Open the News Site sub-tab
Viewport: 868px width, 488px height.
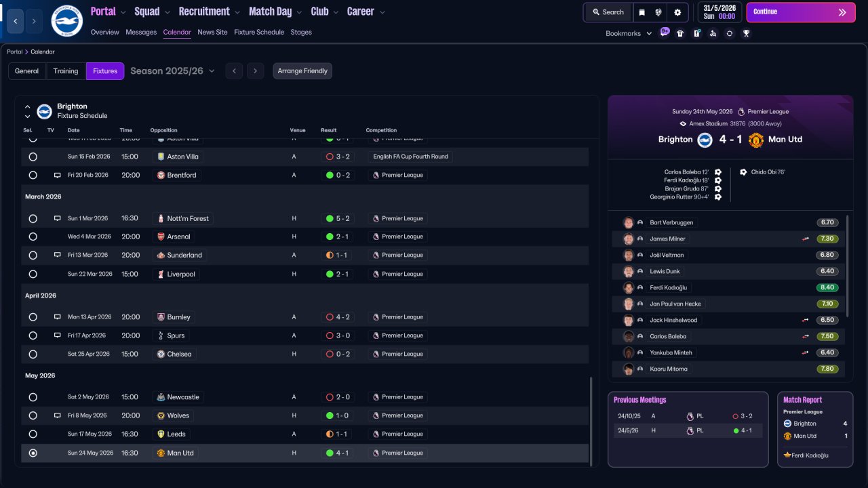(x=213, y=33)
